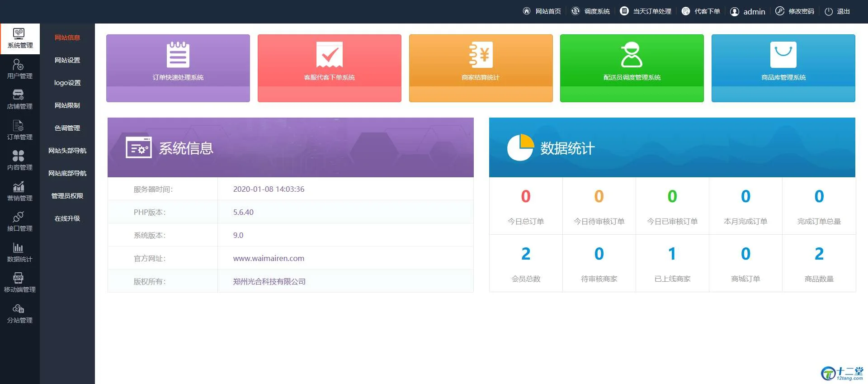This screenshot has height=384, width=868.
Task: Click the 订单快速处理系统 purple card
Action: click(178, 68)
